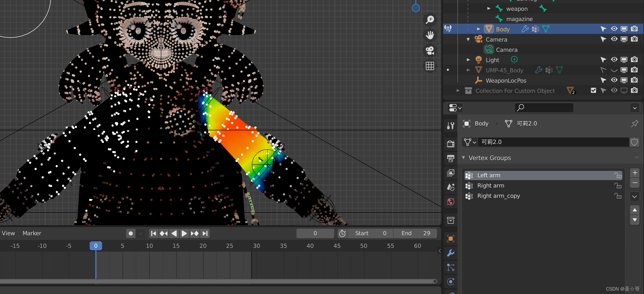Select the Right arm_copy vertex group

(498, 196)
